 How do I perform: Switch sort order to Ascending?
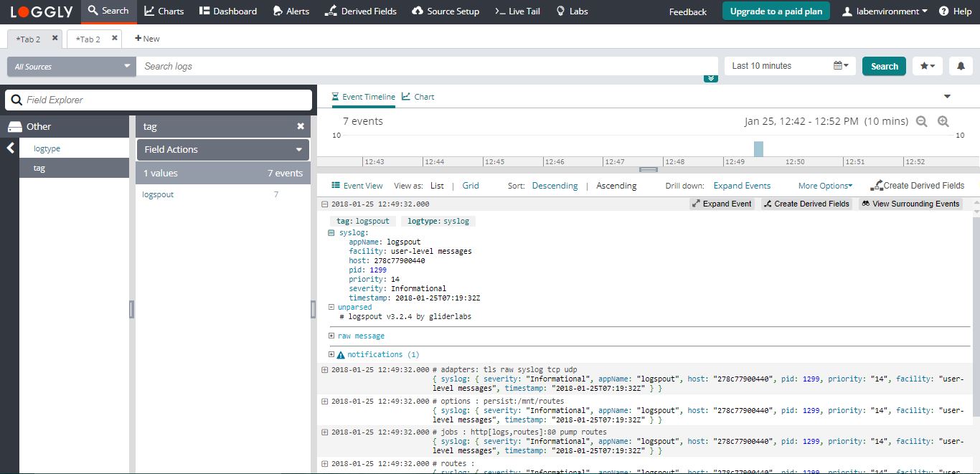pyautogui.click(x=616, y=186)
